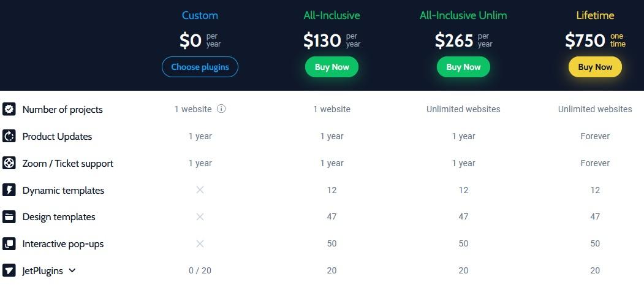
Task: Click the X mark in Dynamic templates row
Action: pos(200,190)
